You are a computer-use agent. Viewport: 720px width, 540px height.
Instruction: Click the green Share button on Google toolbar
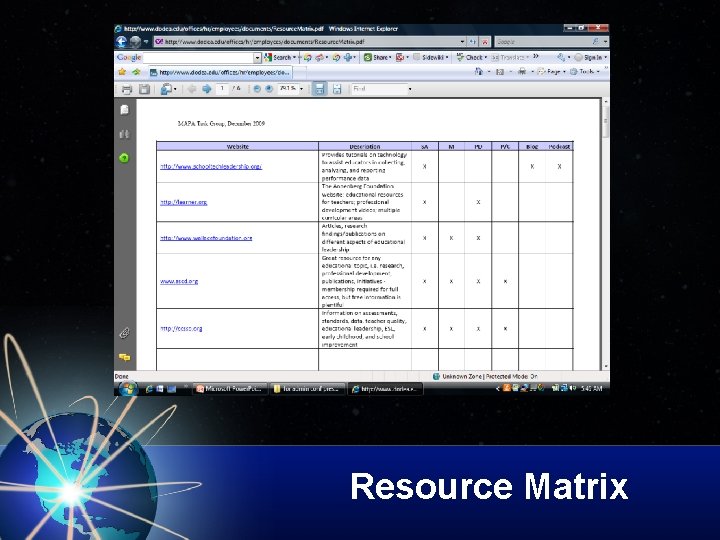[377, 57]
